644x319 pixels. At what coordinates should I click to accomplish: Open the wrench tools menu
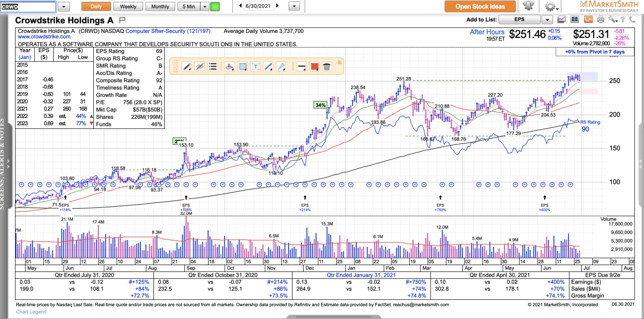click(x=612, y=19)
